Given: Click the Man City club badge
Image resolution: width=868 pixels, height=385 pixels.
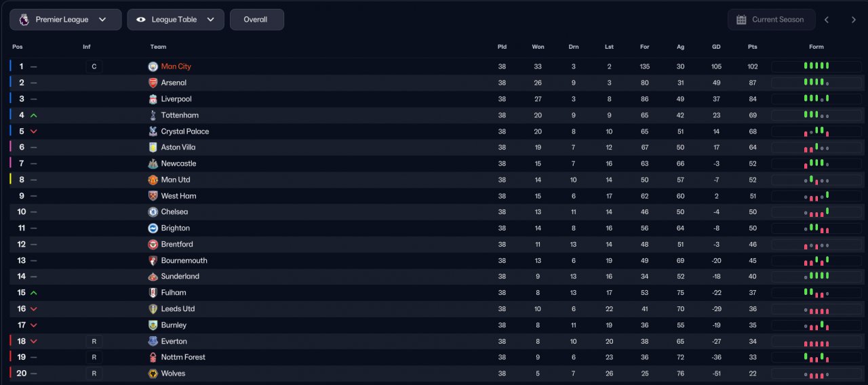Looking at the screenshot, I should click(x=153, y=66).
